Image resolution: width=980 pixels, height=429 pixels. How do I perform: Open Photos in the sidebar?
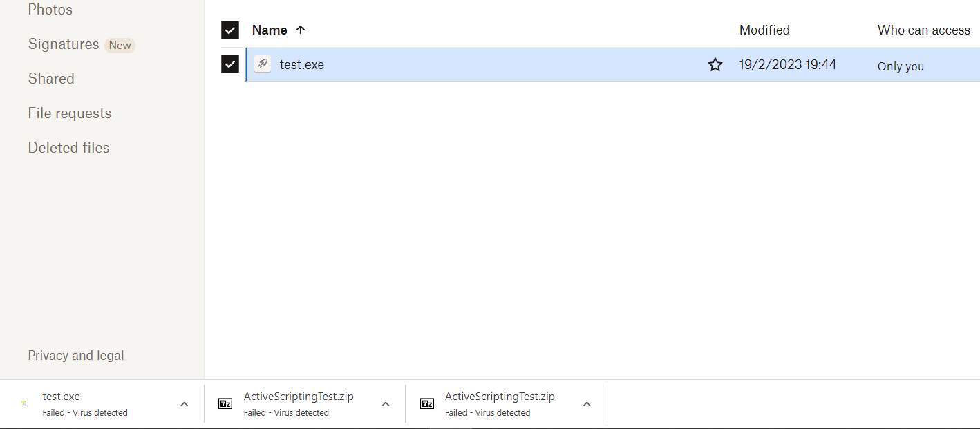tap(50, 10)
